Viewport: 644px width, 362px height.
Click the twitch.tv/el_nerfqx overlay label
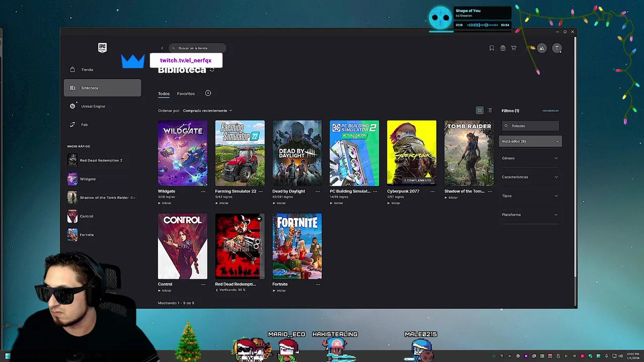pos(186,60)
